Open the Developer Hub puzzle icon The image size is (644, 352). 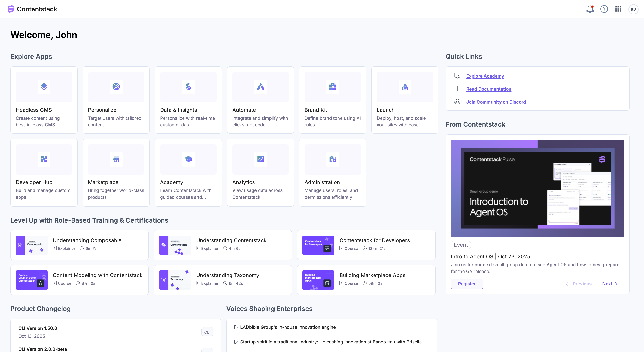click(x=44, y=159)
